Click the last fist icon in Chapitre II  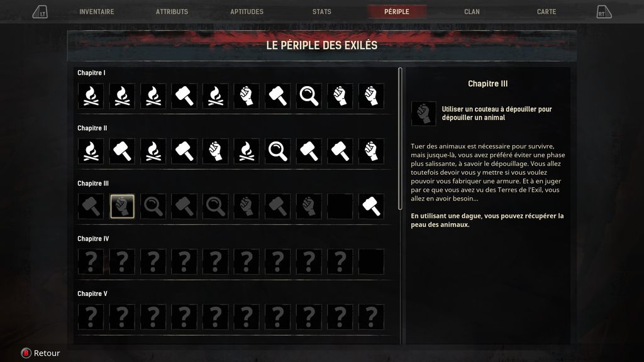371,151
